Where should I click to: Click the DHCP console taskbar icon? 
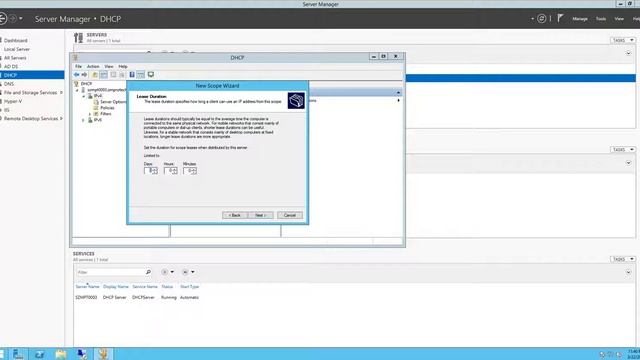(103, 354)
